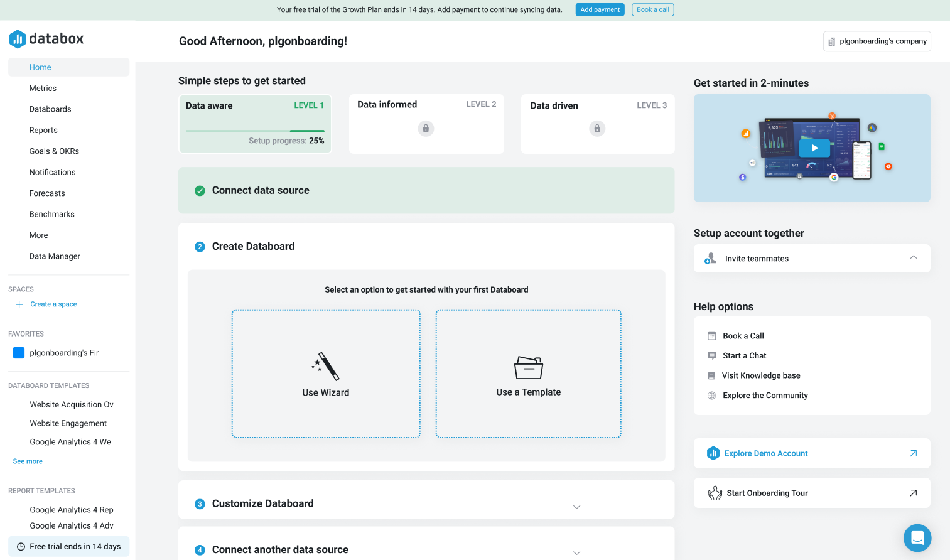Open the Connect data source step

(426, 190)
